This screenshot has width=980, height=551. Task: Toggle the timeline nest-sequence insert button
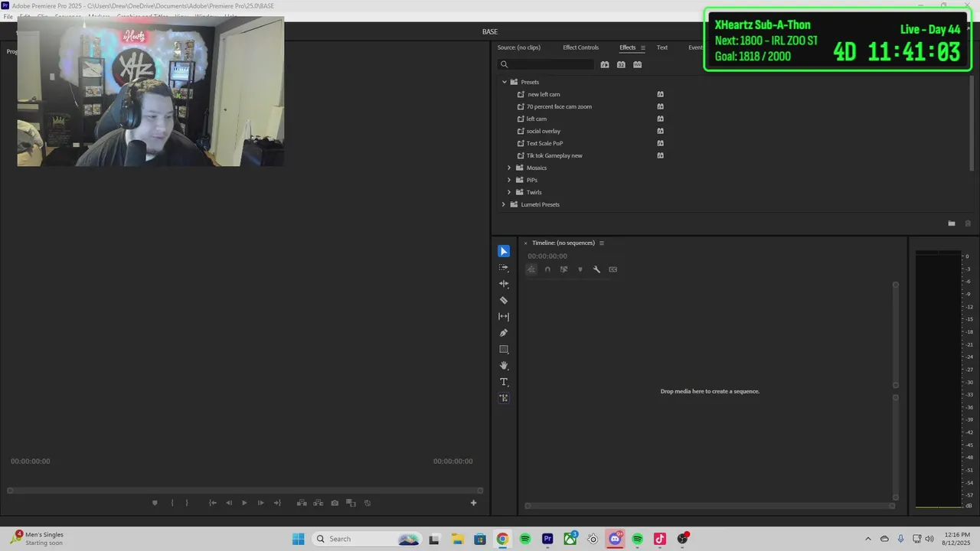(531, 269)
